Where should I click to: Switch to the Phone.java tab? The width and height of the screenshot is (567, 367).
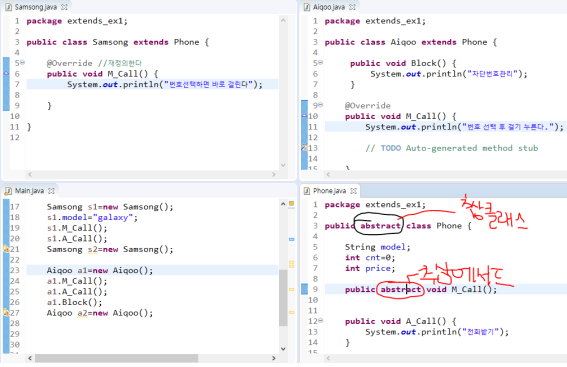(329, 191)
